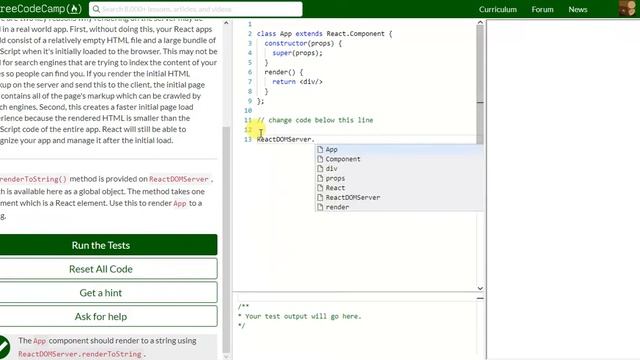
Task: Click file icon beside props suggestion
Action: (x=320, y=178)
